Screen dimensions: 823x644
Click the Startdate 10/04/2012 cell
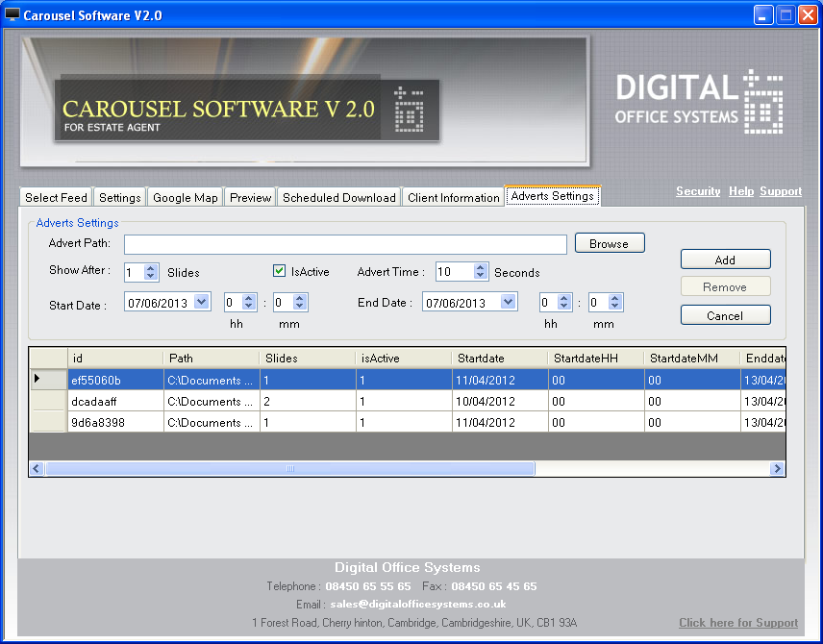(x=500, y=401)
